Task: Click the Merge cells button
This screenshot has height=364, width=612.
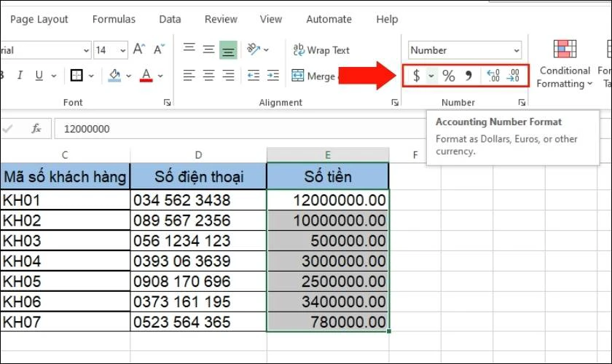Action: click(313, 76)
